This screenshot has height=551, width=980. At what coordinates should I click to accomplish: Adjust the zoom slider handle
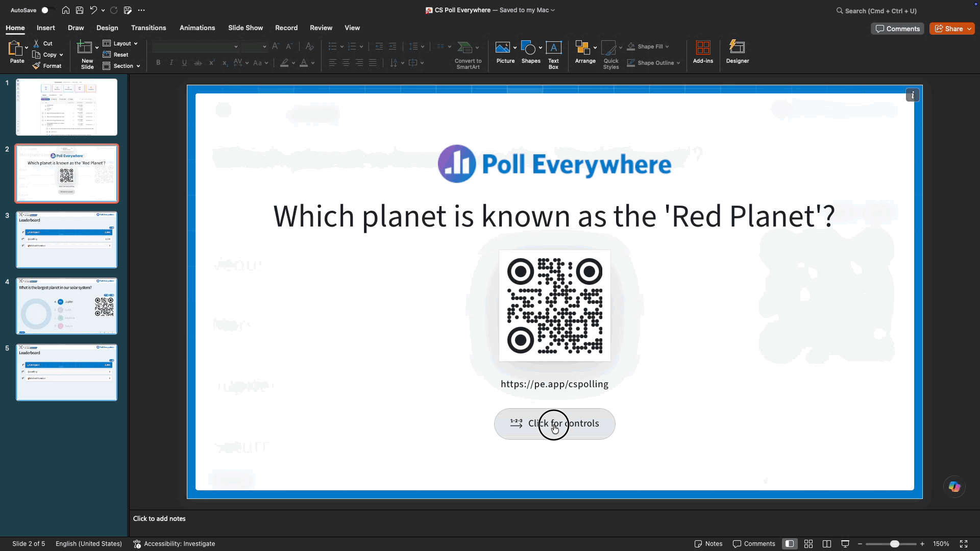tap(894, 544)
